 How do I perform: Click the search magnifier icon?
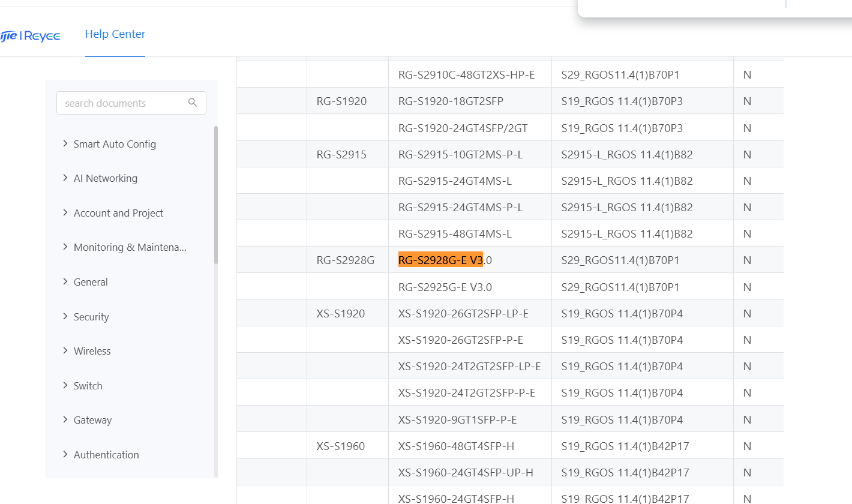coord(193,103)
